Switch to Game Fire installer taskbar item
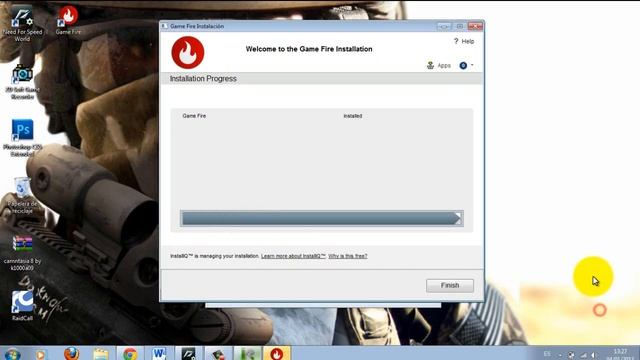640x360 pixels. [276, 354]
